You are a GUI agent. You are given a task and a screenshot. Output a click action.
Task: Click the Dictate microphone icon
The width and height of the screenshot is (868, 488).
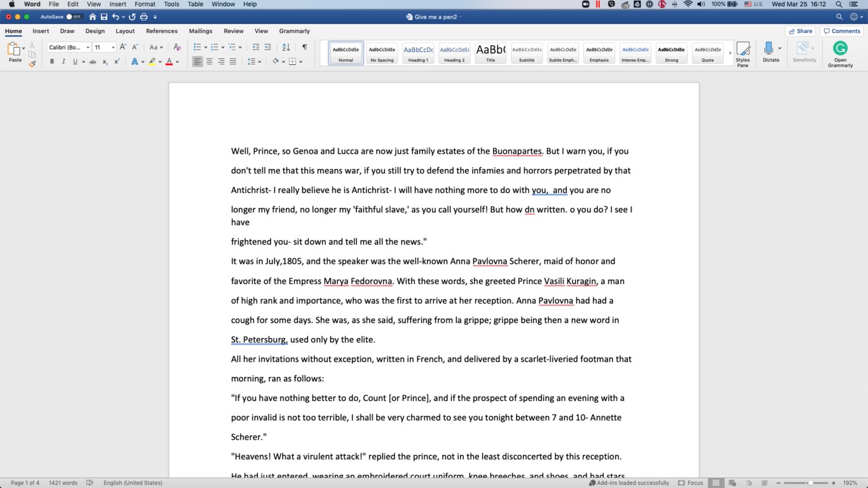point(768,48)
